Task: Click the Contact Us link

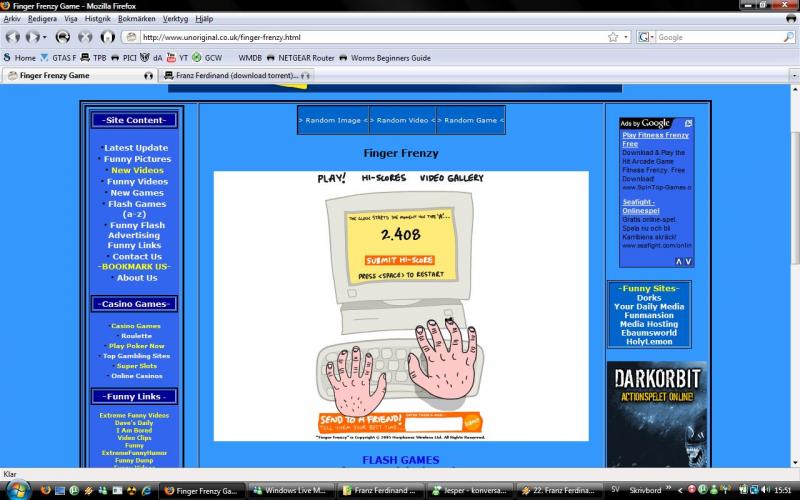Action: coord(137,257)
